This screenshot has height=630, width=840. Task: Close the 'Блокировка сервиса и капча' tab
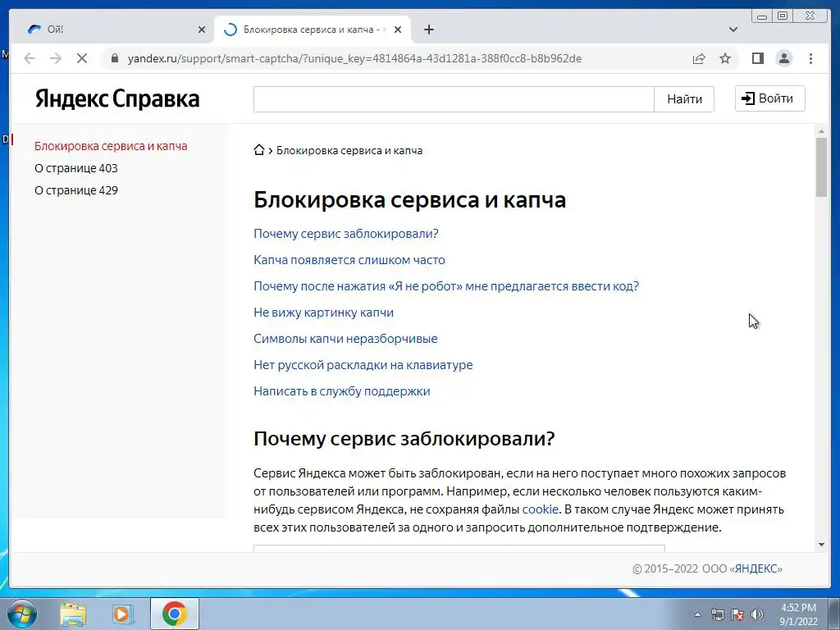click(398, 30)
